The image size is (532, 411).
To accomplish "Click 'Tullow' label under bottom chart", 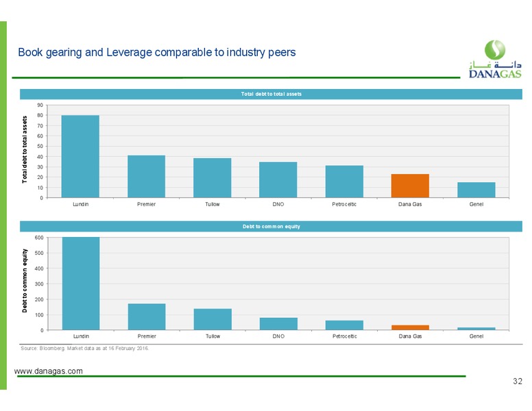I will coord(213,336).
